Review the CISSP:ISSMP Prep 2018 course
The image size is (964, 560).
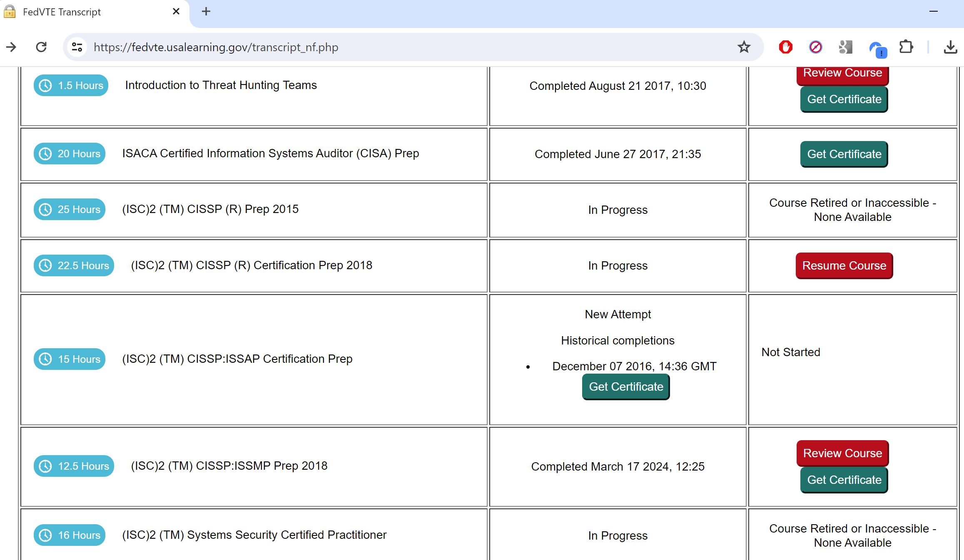[842, 453]
